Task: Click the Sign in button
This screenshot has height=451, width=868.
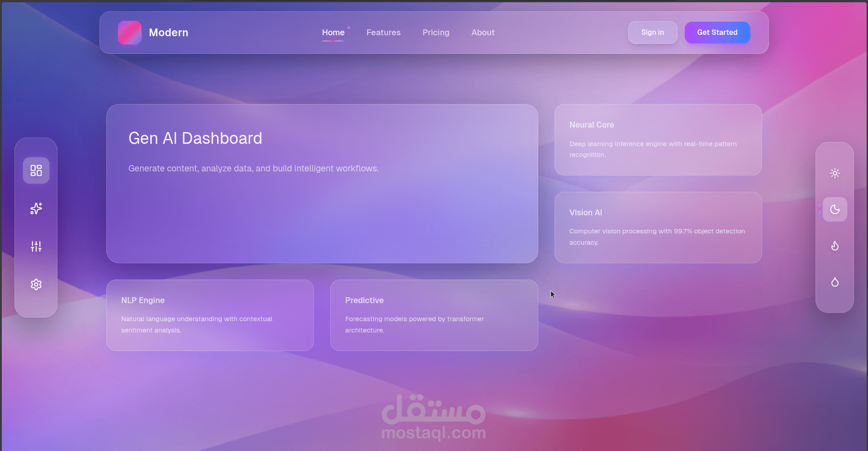Action: [x=652, y=32]
